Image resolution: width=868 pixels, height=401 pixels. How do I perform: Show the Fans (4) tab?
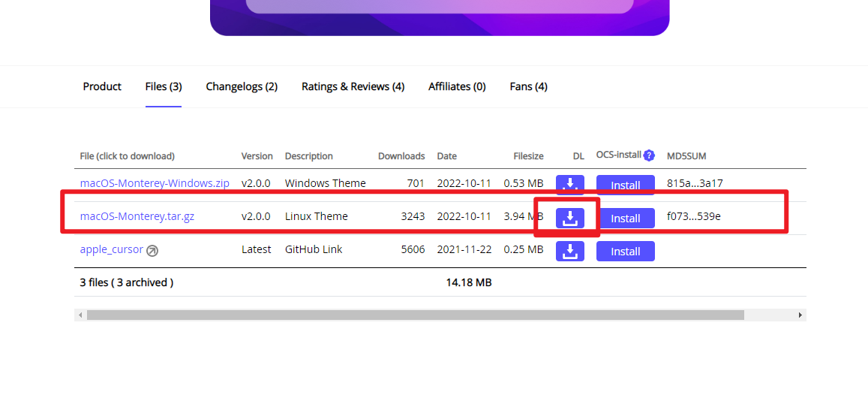point(528,86)
